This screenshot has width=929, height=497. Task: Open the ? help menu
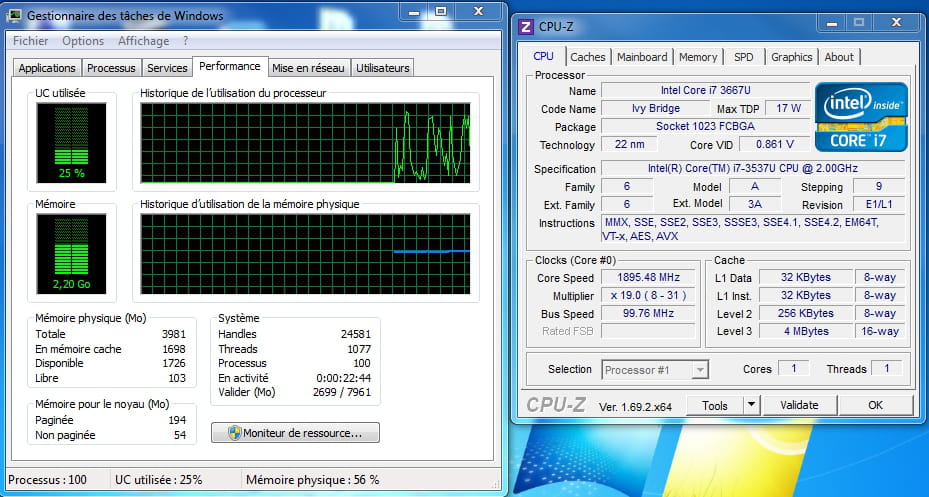click(x=185, y=41)
